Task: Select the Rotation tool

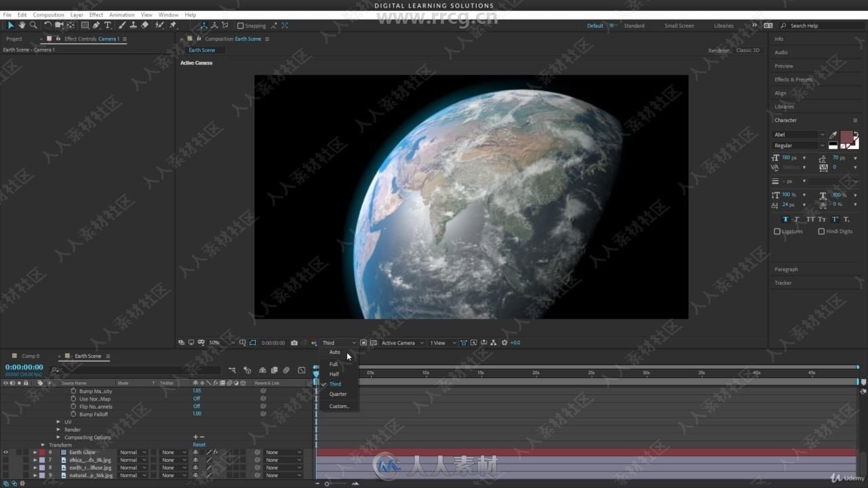Action: (x=47, y=25)
